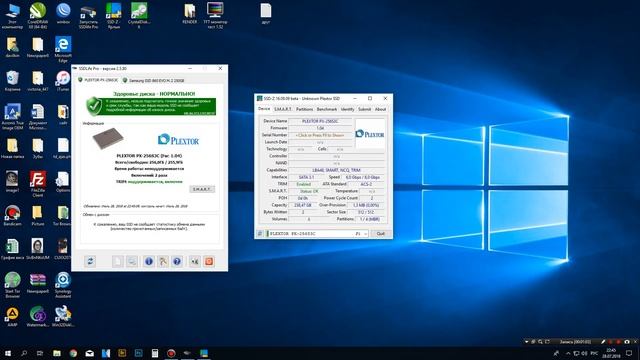The height and width of the screenshot is (360, 640).
Task: Open the RENDER folder on desktop
Action: point(190,13)
